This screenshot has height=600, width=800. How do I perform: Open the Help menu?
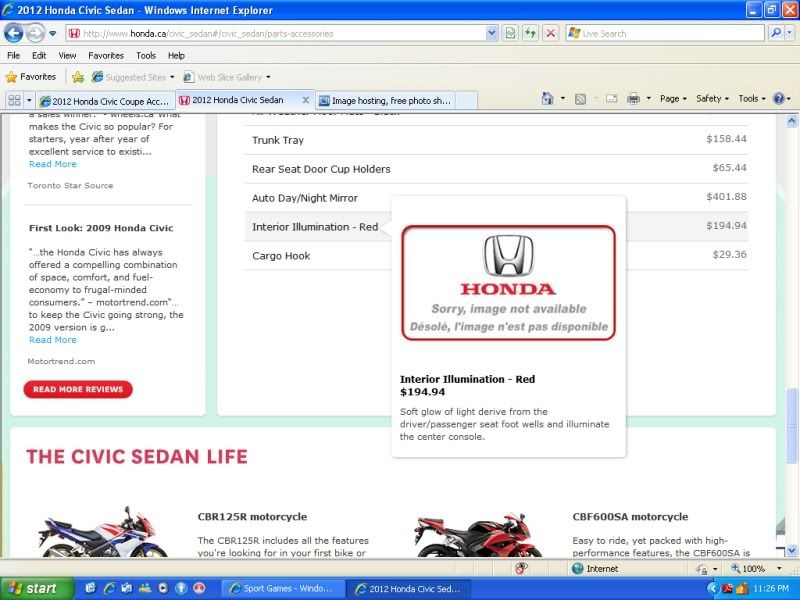pyautogui.click(x=176, y=56)
